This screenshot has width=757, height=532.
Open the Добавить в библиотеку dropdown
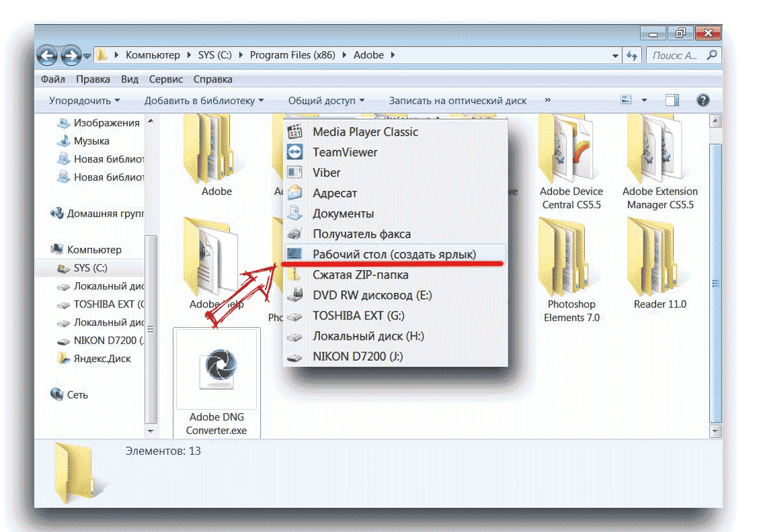coord(204,101)
